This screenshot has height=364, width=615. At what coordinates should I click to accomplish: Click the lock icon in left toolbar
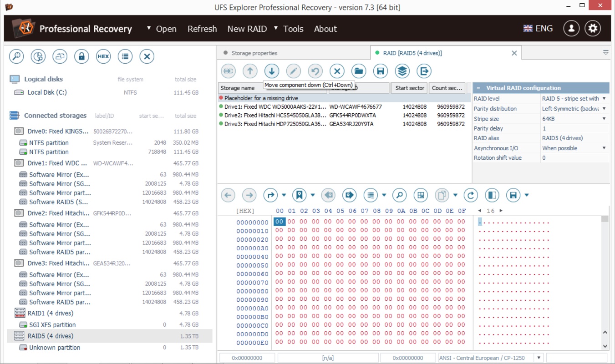tap(81, 56)
